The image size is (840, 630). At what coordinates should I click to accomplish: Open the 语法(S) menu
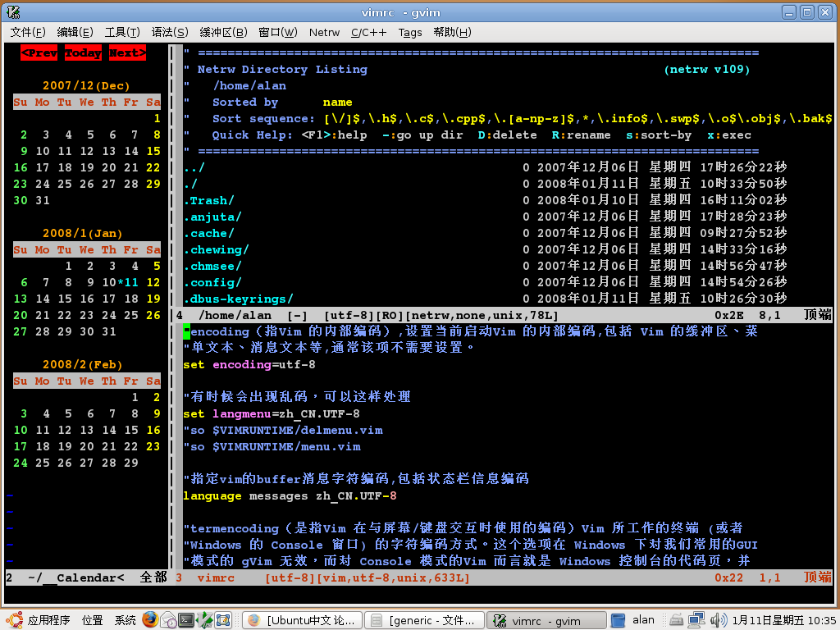pyautogui.click(x=170, y=32)
